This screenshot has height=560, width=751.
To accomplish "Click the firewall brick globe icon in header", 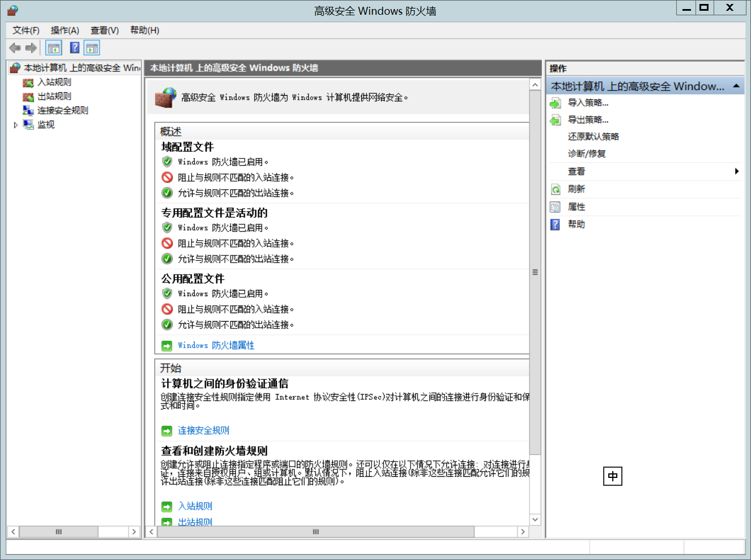I will [165, 97].
